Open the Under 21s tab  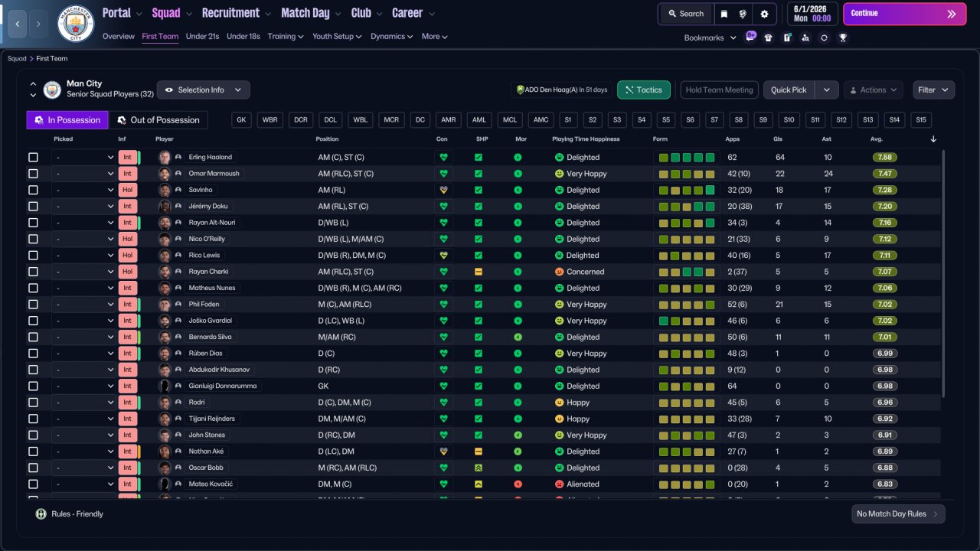pos(202,36)
